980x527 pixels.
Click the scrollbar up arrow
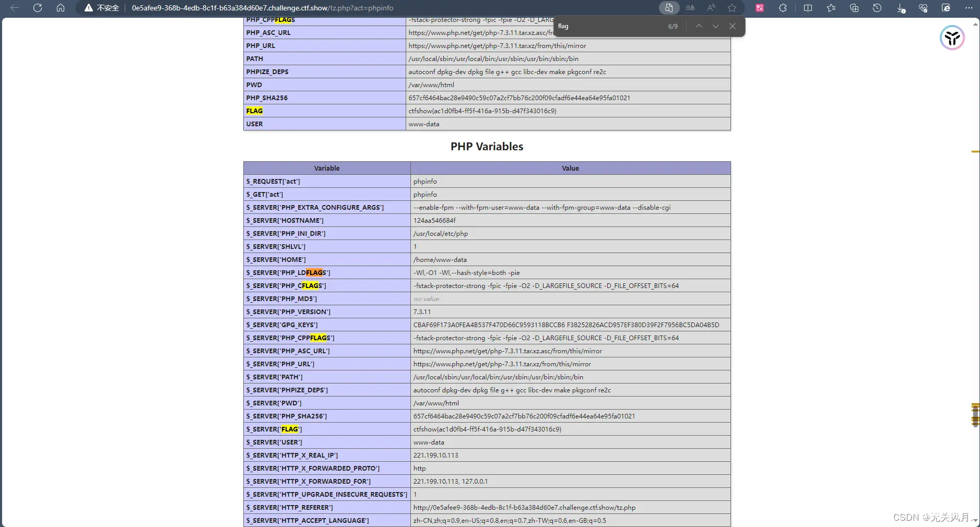(x=975, y=24)
